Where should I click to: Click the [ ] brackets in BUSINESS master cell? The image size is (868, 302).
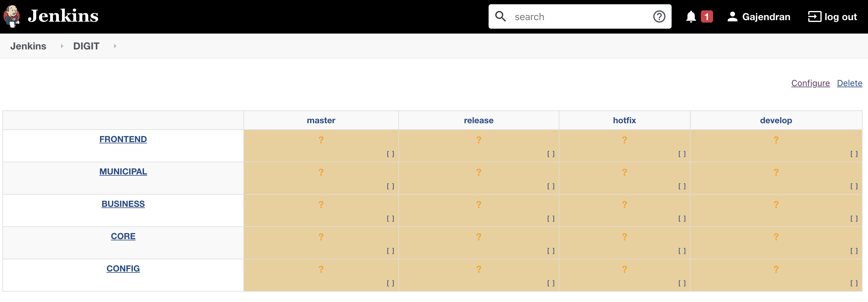[390, 219]
